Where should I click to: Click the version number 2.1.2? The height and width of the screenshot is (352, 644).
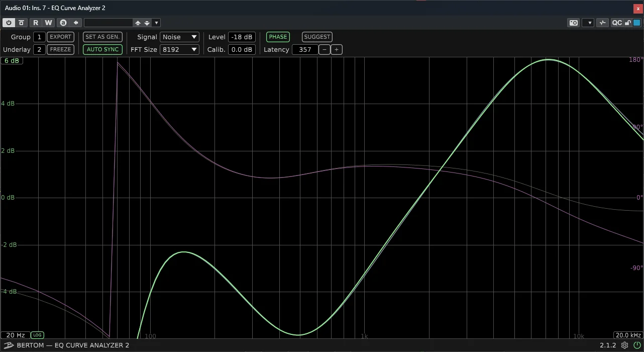click(608, 345)
